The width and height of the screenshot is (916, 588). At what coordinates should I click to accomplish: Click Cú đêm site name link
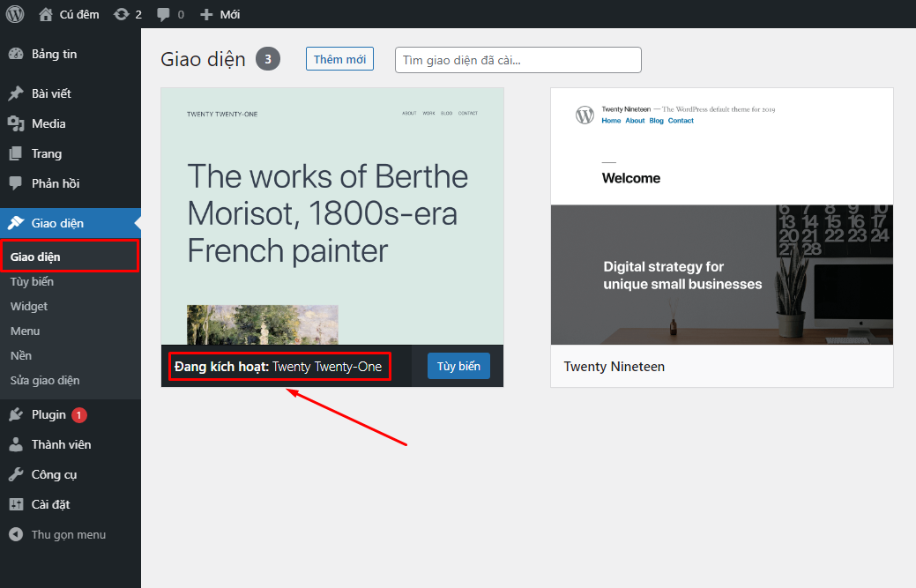tap(79, 14)
